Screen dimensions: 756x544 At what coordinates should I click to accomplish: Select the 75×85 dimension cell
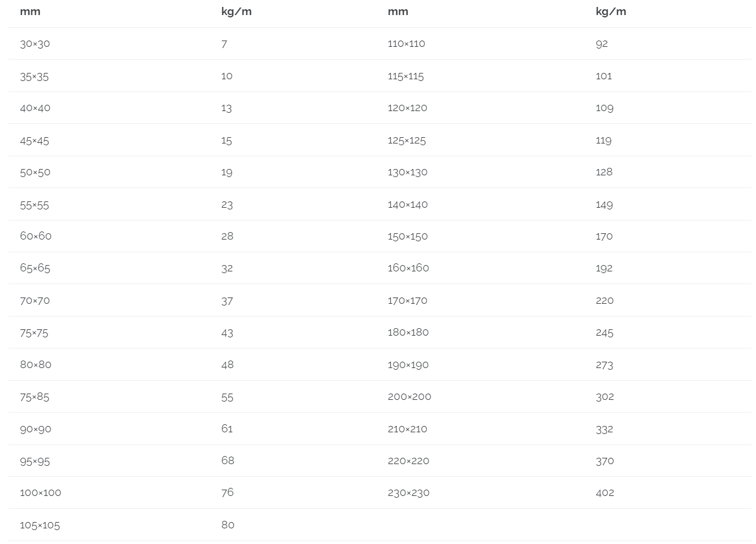pos(35,397)
